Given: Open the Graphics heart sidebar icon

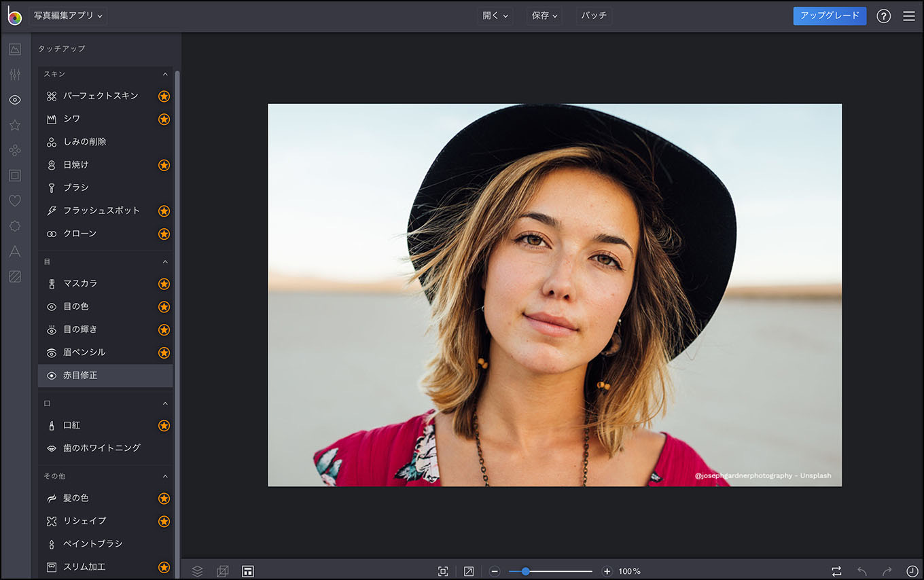Looking at the screenshot, I should tap(15, 201).
